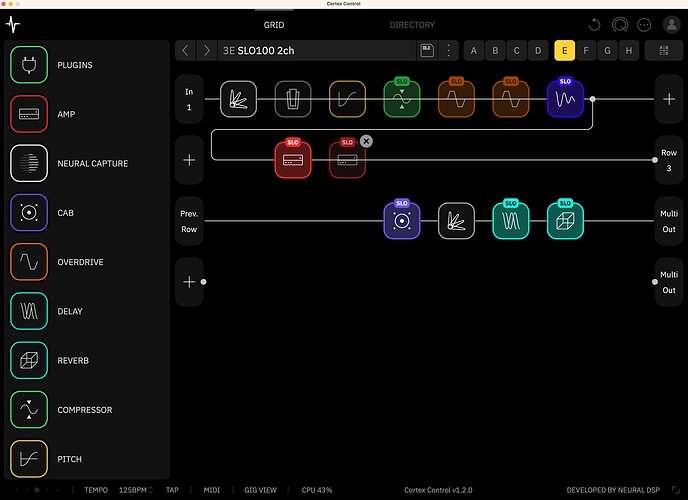688x500 pixels.
Task: Save the preset with floppy disk icon
Action: (427, 50)
